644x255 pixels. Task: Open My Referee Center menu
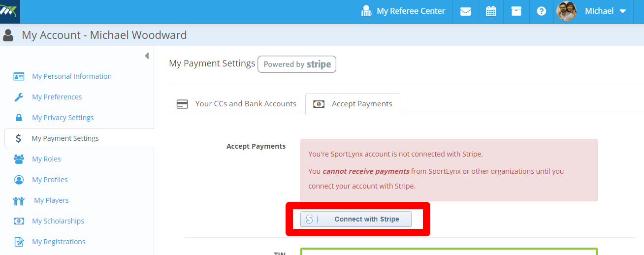[403, 11]
